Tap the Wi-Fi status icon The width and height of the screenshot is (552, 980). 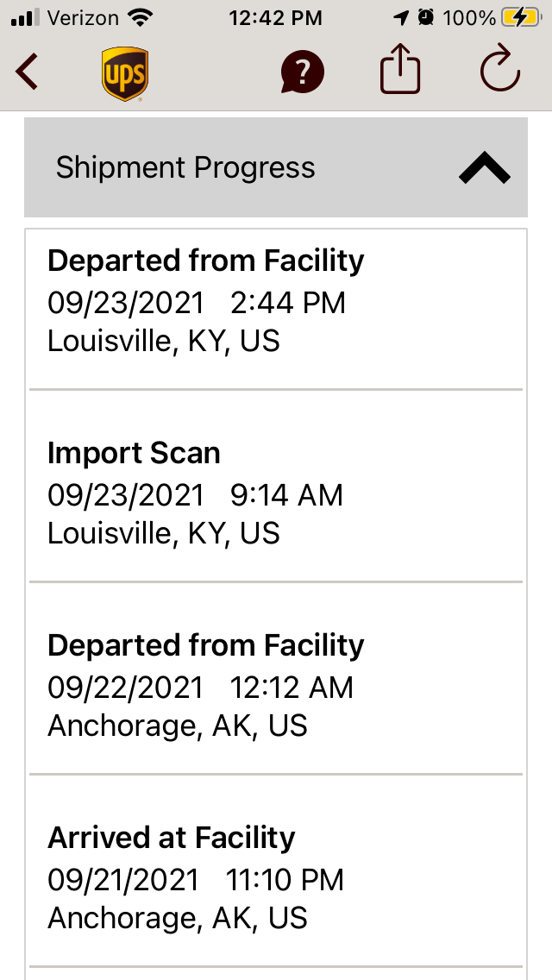(x=141, y=17)
